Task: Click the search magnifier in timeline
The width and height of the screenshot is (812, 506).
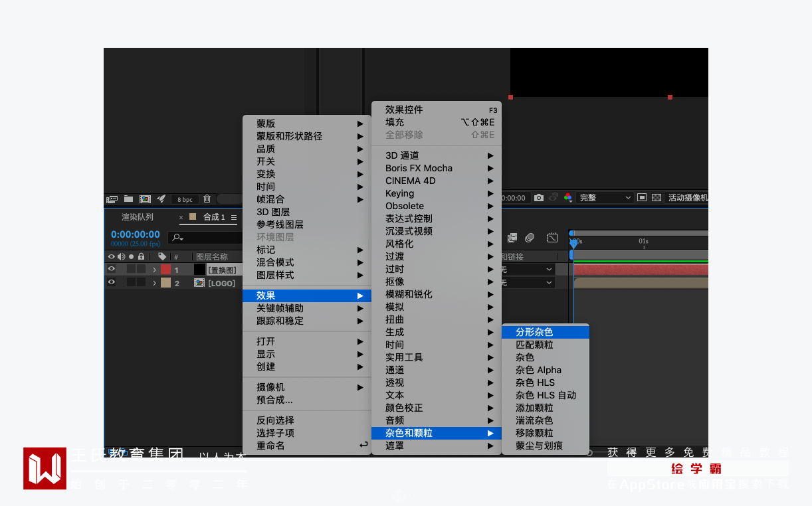Action: pos(177,237)
